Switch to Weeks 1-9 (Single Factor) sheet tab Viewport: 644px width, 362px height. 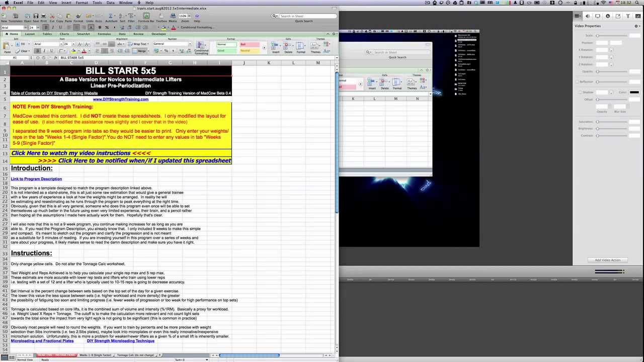point(95,355)
